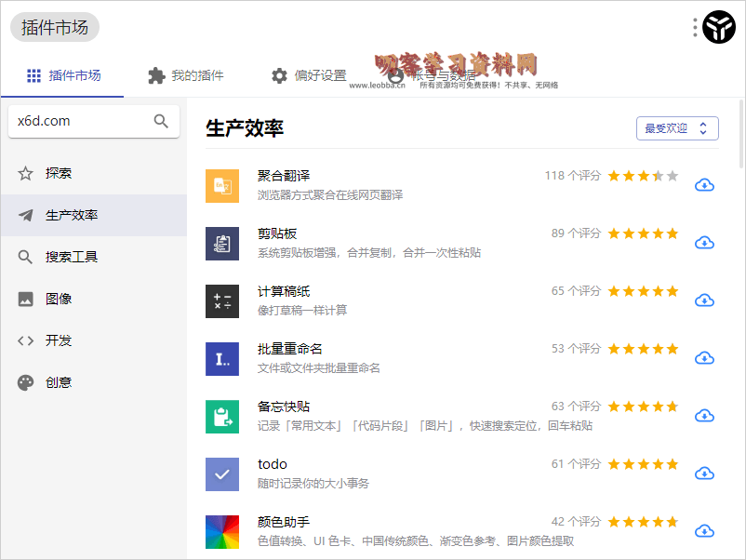Go to the 开发 category
This screenshot has height=560, width=746.
pyautogui.click(x=59, y=340)
